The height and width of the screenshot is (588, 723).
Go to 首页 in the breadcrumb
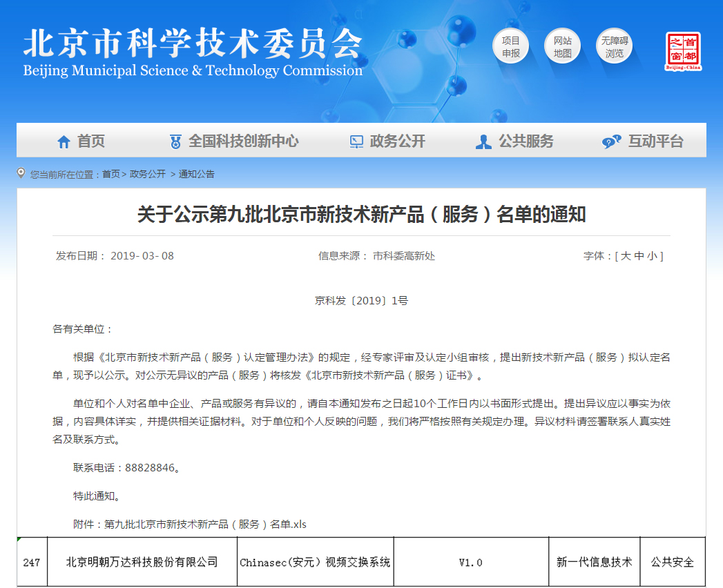click(110, 175)
